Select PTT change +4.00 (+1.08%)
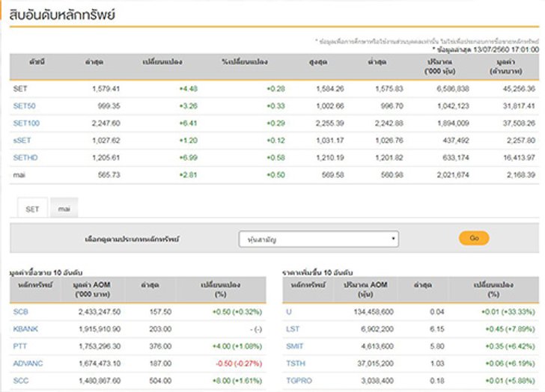Viewport: 545px width, 392px height. point(237,346)
